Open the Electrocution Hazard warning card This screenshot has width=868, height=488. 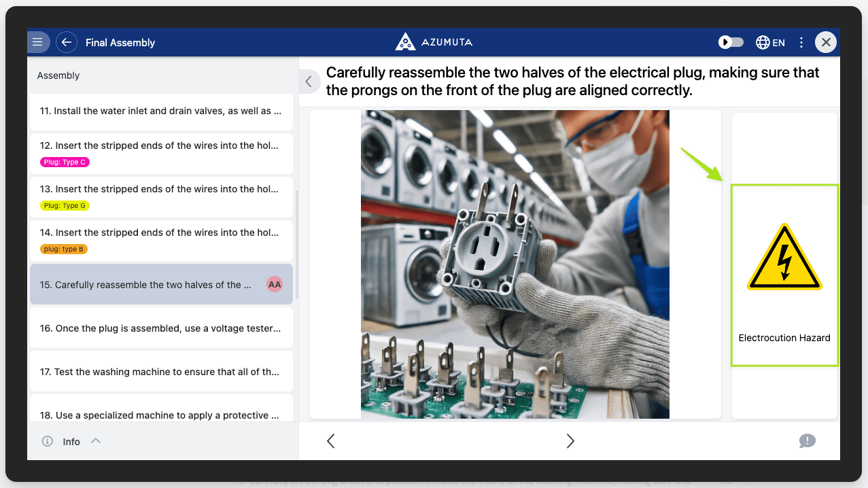[x=784, y=275]
